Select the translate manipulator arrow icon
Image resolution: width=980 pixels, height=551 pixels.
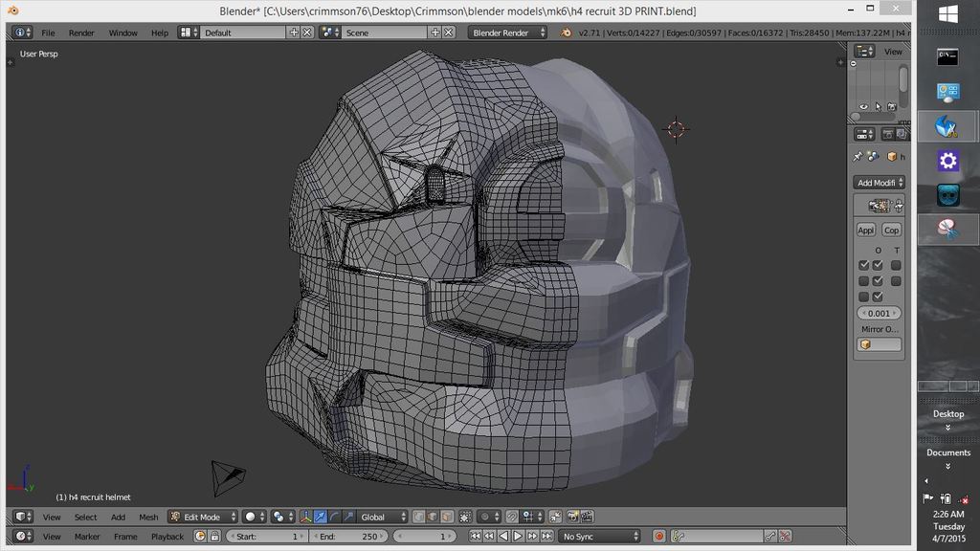point(321,517)
